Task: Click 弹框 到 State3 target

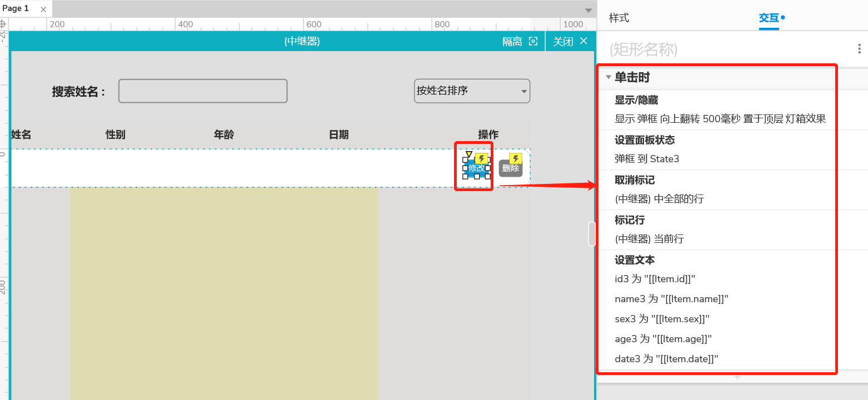Action: (x=647, y=159)
